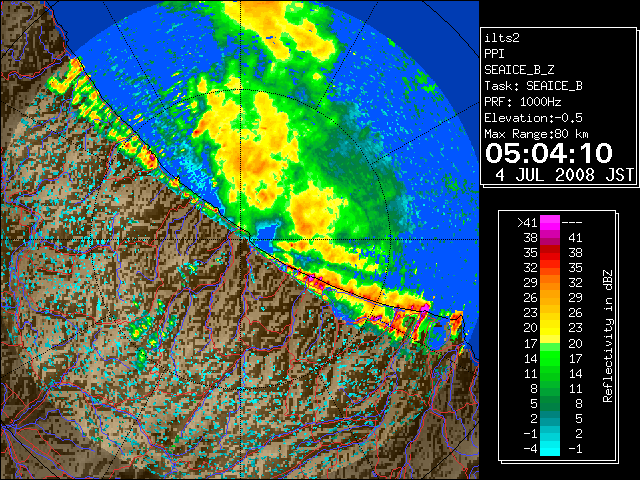Pick the green 11–14 dBZ legend swatch
The image size is (640, 480).
(550, 373)
